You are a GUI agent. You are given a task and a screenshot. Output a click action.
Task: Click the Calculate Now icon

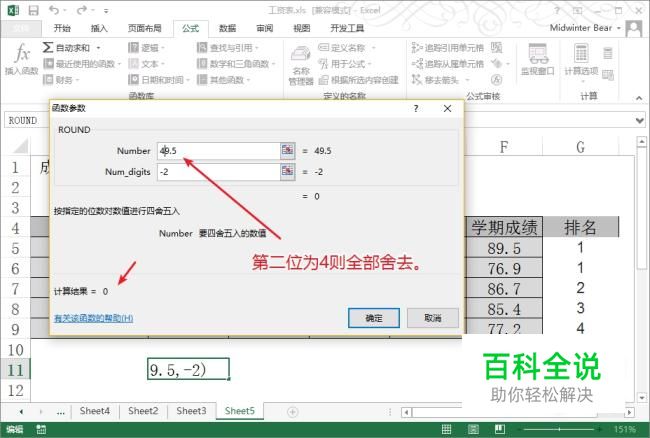pyautogui.click(x=608, y=53)
